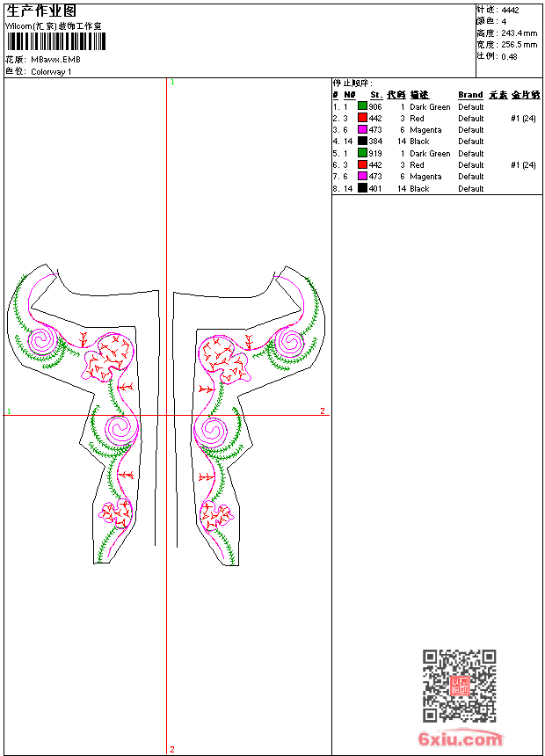The width and height of the screenshot is (545, 756).
Task: Click the #1 (24) sequin entry in row 6
Action: pos(523,165)
